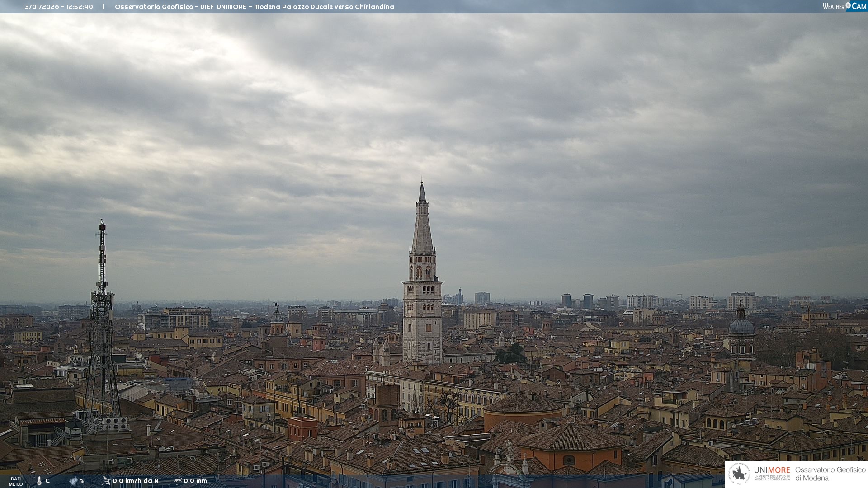
Task: Click the date and time stamp
Action: 58,7
